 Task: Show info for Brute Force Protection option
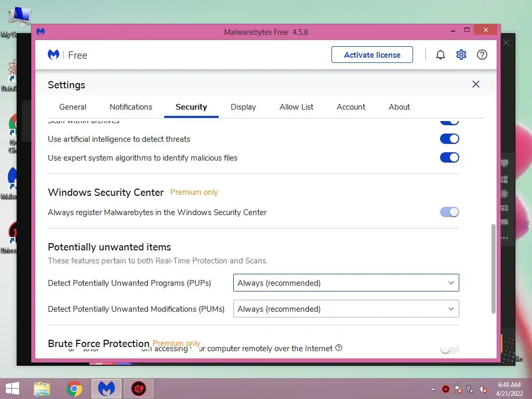pyautogui.click(x=339, y=348)
